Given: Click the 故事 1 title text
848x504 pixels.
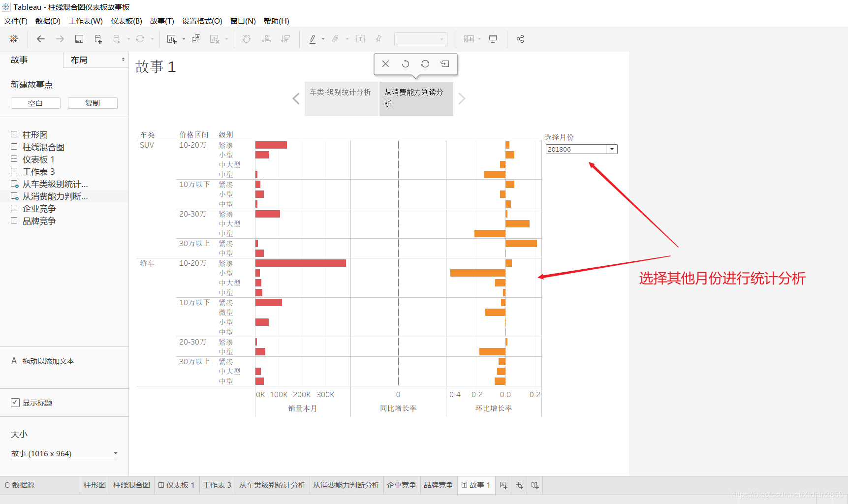Looking at the screenshot, I should (156, 66).
